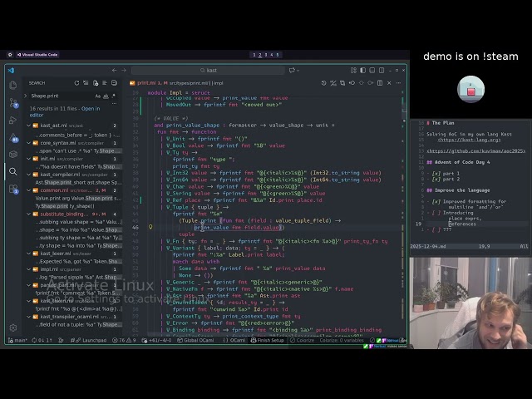Screen dimensions: 532x399
Task: Click the lightbulb code action on line 46
Action: point(150,227)
